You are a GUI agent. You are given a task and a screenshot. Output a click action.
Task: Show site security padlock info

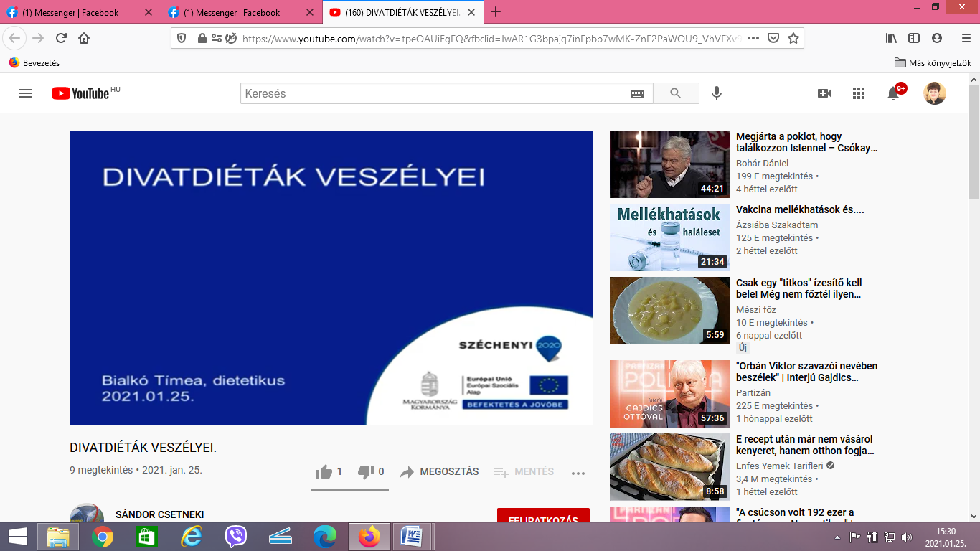[x=202, y=38]
